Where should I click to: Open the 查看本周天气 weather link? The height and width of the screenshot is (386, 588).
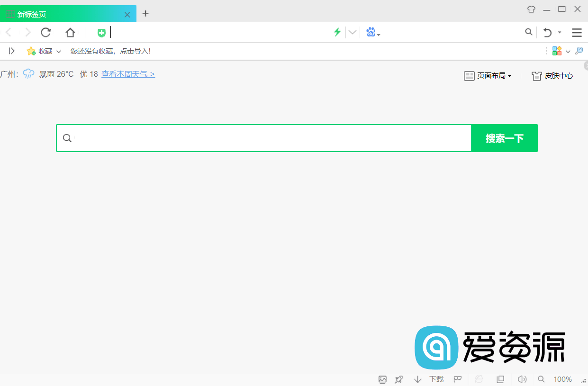(x=128, y=74)
